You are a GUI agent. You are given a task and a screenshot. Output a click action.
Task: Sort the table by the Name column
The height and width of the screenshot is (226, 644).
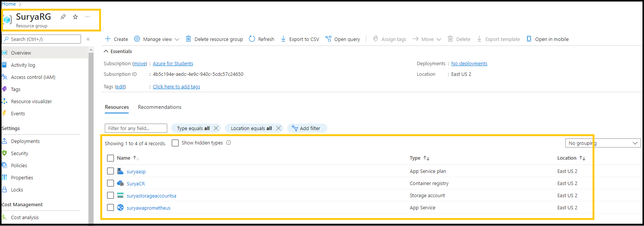(128, 158)
